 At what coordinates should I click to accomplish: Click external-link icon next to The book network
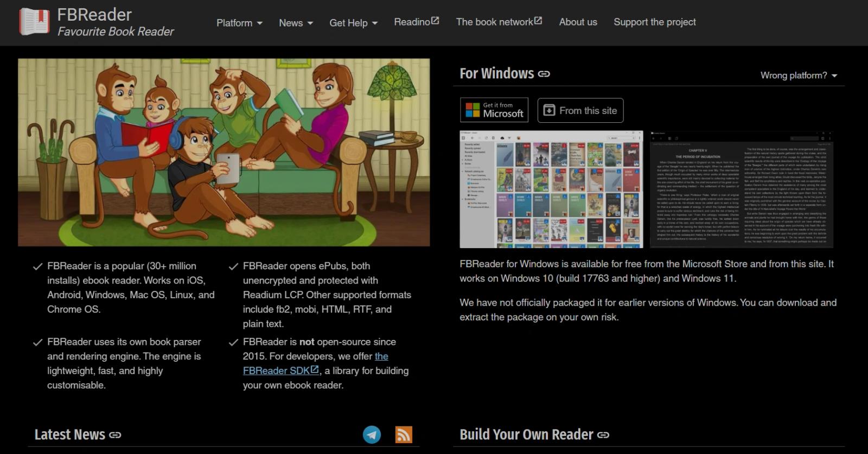pos(538,21)
